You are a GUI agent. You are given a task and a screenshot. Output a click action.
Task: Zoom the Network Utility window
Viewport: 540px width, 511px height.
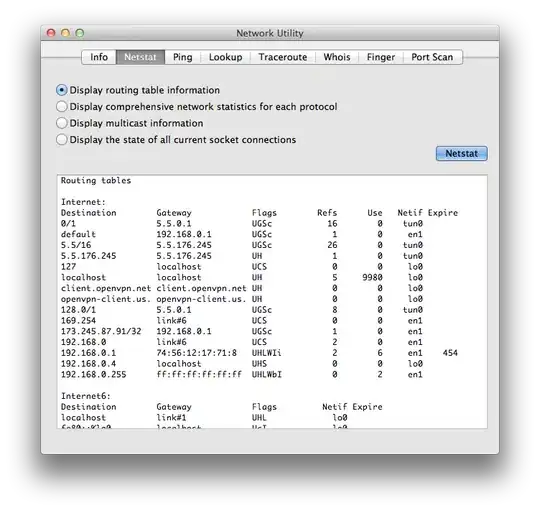point(80,33)
